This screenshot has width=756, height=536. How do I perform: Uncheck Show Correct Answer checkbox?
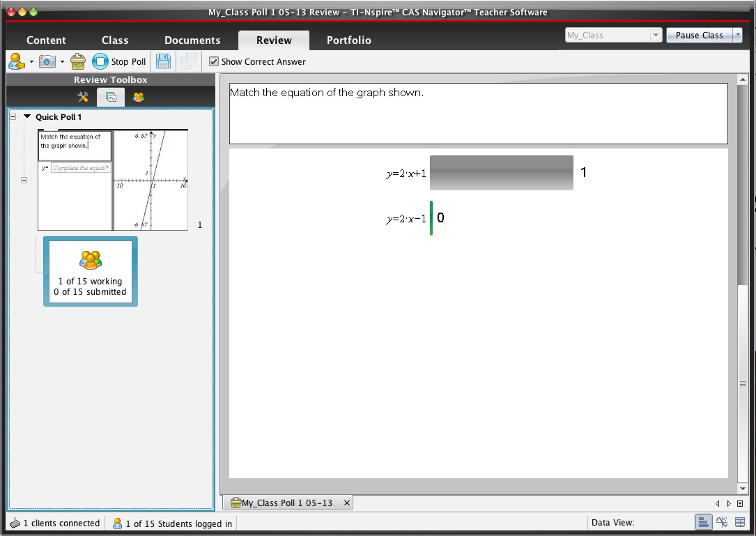pyautogui.click(x=214, y=61)
